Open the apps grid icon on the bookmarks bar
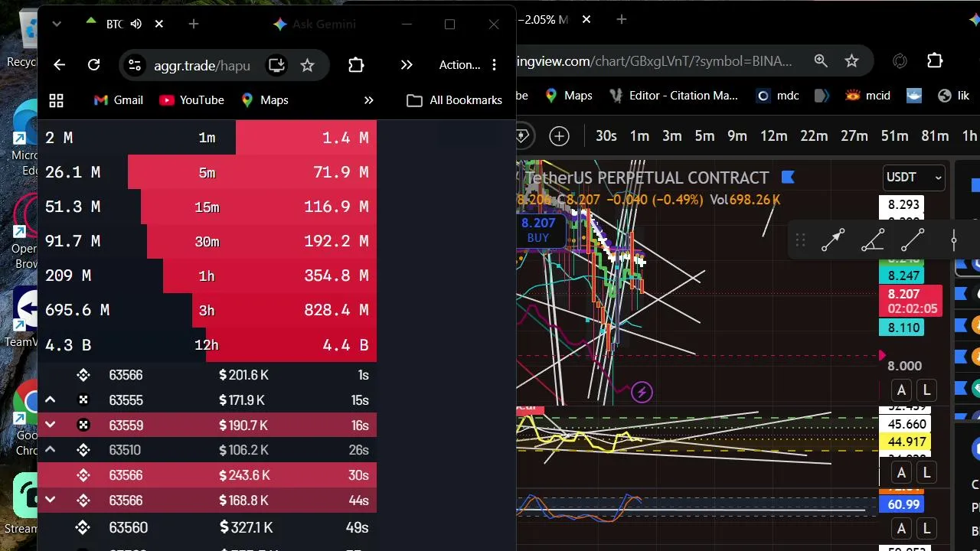The width and height of the screenshot is (980, 551). [x=56, y=100]
